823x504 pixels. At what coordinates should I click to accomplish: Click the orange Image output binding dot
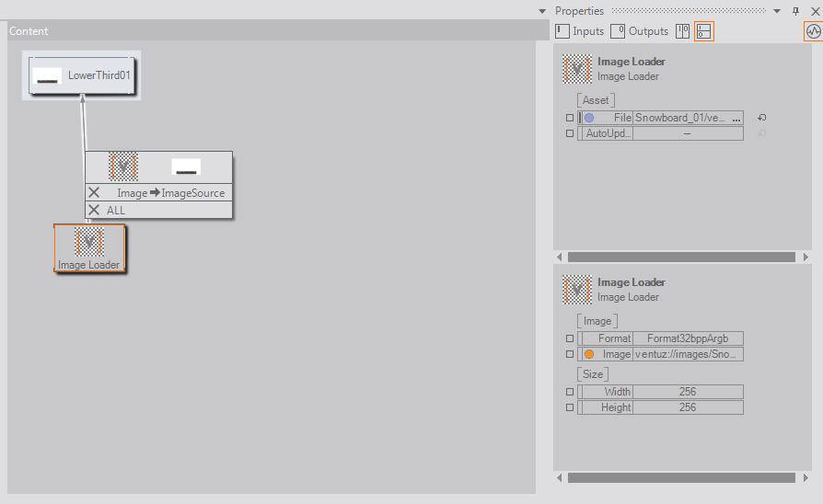pos(588,354)
